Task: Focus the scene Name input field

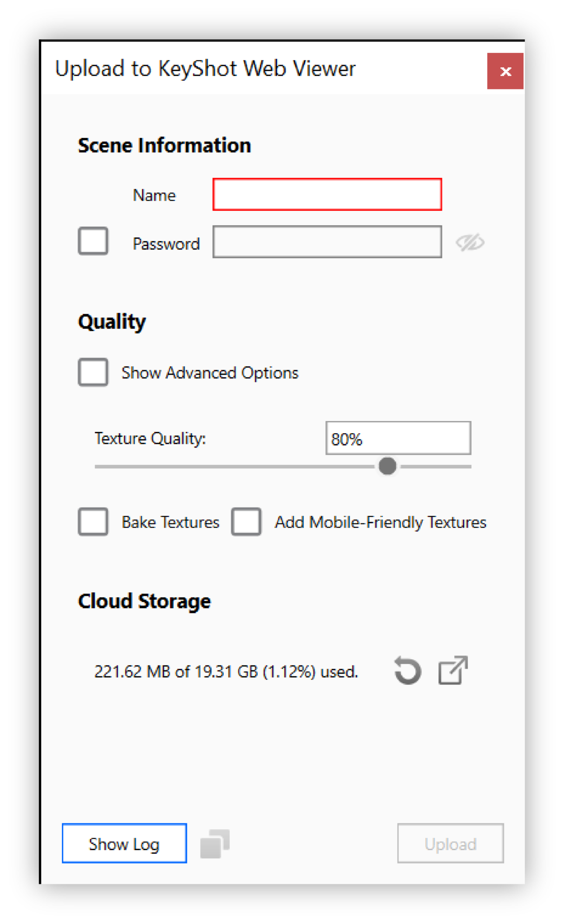Action: tap(327, 194)
